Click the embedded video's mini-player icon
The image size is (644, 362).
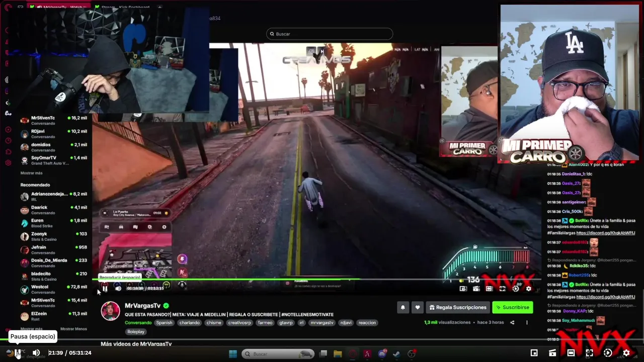coord(463,289)
